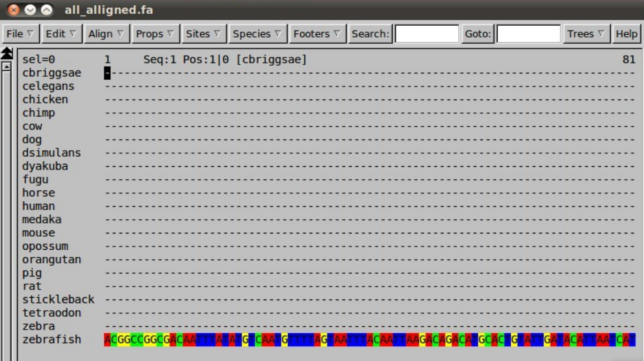Click the Props menu
This screenshot has height=361, width=644.
(x=155, y=34)
